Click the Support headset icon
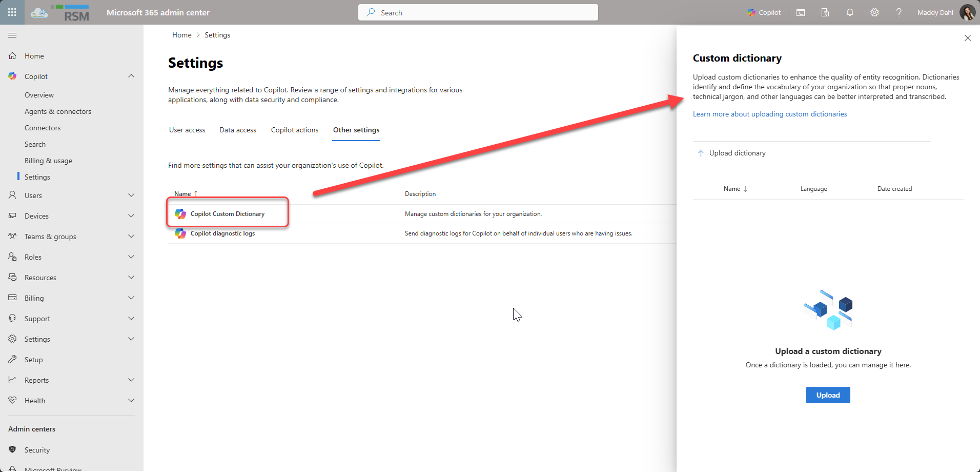 coord(12,319)
